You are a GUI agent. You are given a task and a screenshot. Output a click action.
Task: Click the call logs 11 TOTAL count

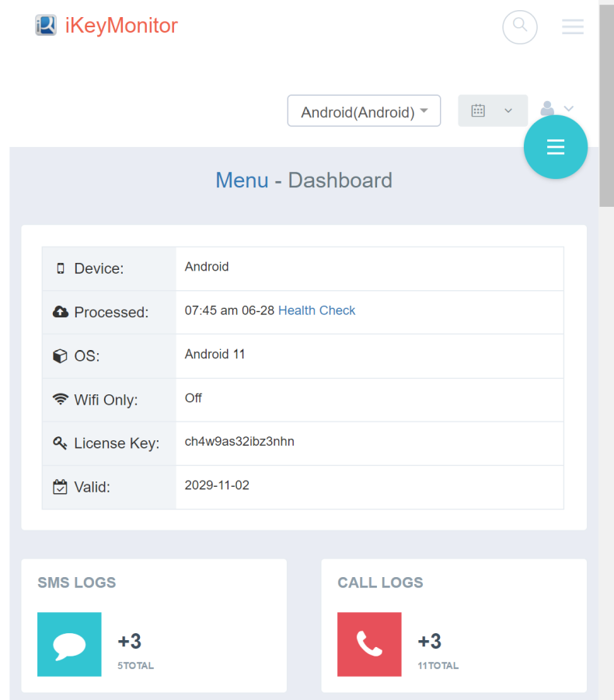point(438,666)
